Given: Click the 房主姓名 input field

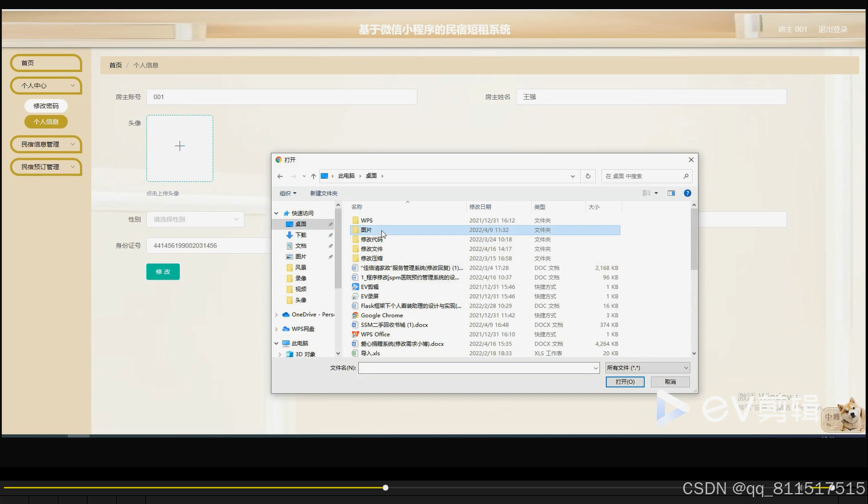Looking at the screenshot, I should point(652,97).
